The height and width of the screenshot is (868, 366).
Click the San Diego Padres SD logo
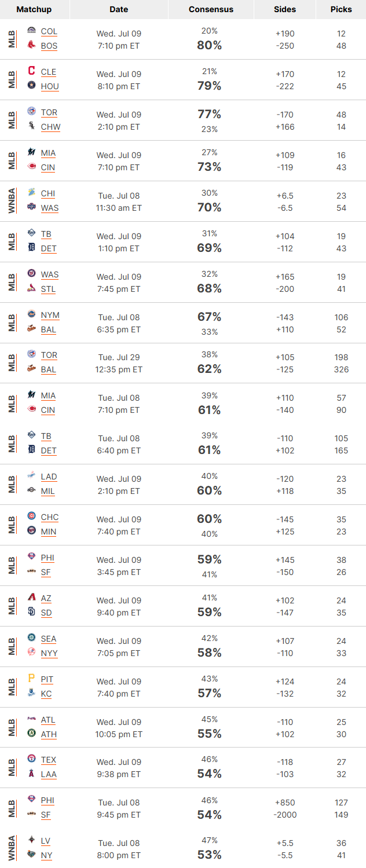pos(31,612)
